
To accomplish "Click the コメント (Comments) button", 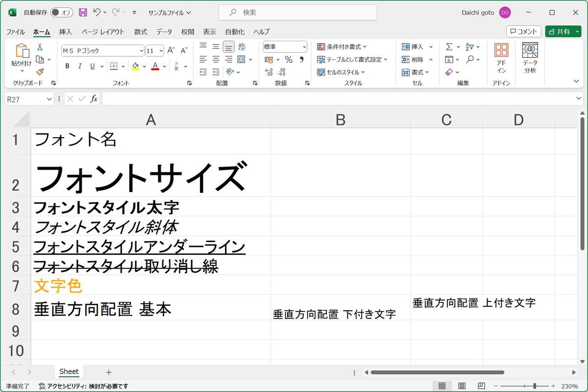I will [524, 31].
